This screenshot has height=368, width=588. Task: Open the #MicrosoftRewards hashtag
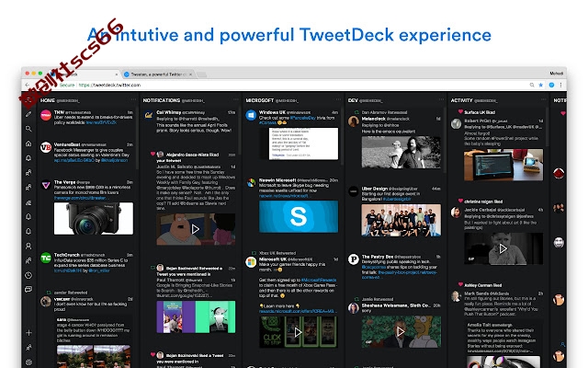(319, 280)
